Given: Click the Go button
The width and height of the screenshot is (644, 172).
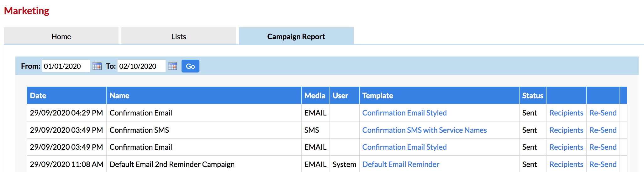Looking at the screenshot, I should pos(190,66).
